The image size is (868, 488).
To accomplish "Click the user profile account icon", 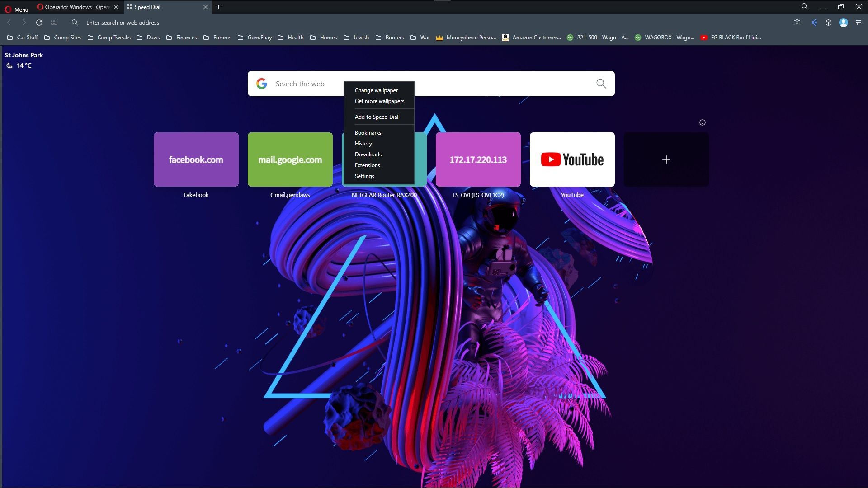I will click(844, 23).
